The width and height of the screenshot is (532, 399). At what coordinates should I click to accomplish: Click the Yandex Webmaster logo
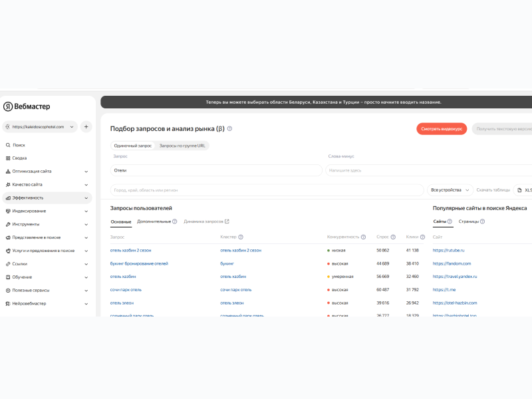[x=27, y=106]
